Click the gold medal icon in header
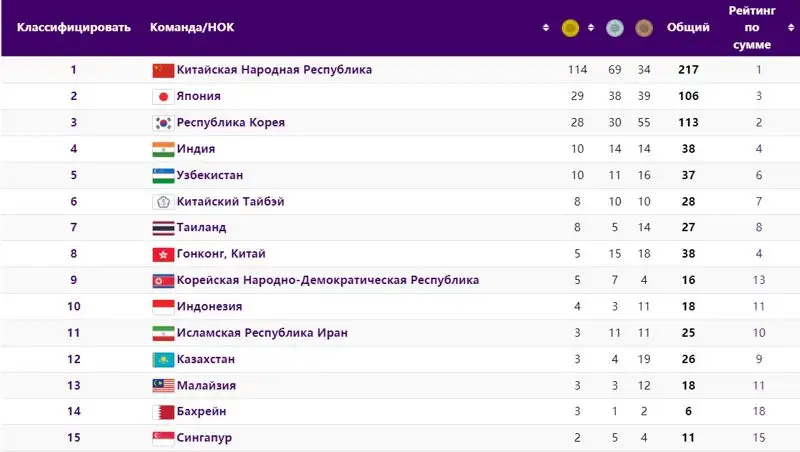 point(570,28)
